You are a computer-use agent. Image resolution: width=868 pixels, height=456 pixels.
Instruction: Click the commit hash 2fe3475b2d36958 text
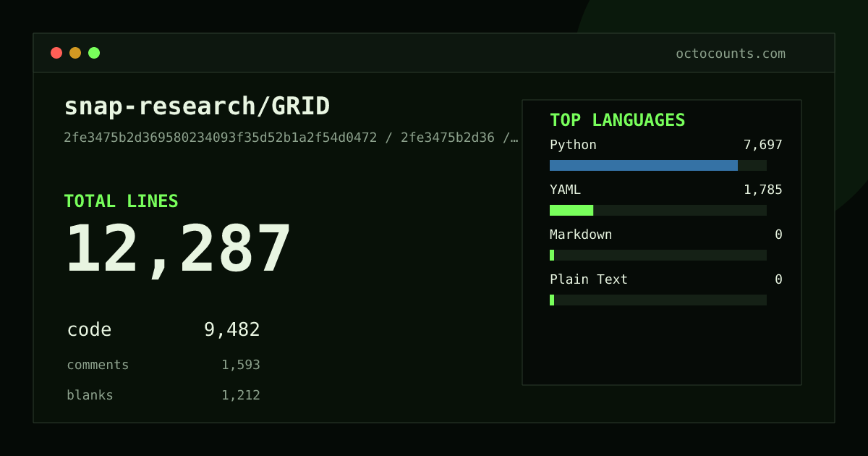[291, 138]
